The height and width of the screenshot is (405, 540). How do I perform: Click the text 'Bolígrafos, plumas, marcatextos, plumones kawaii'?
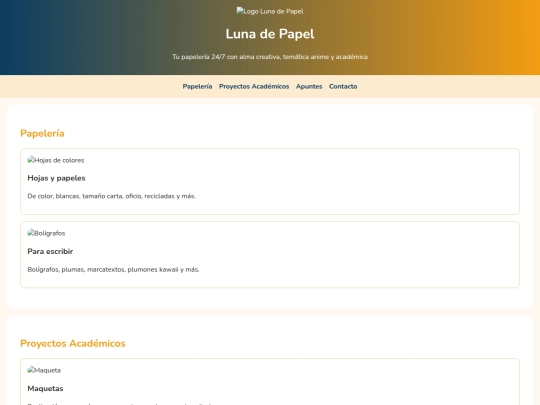[x=113, y=269]
